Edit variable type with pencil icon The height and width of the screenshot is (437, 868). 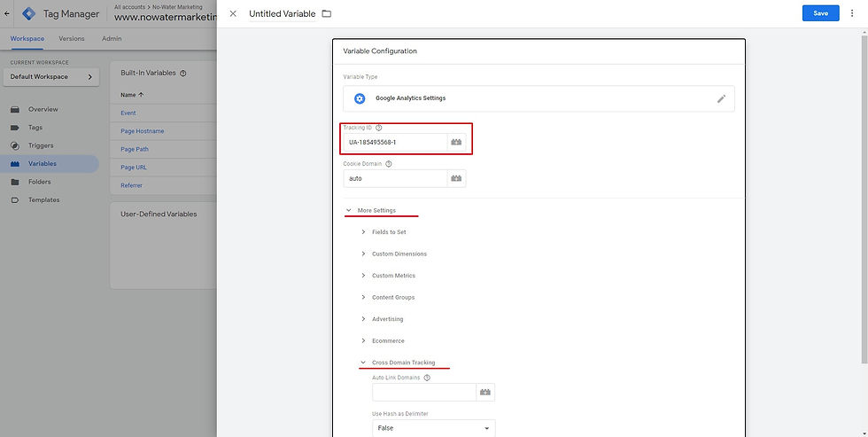721,98
